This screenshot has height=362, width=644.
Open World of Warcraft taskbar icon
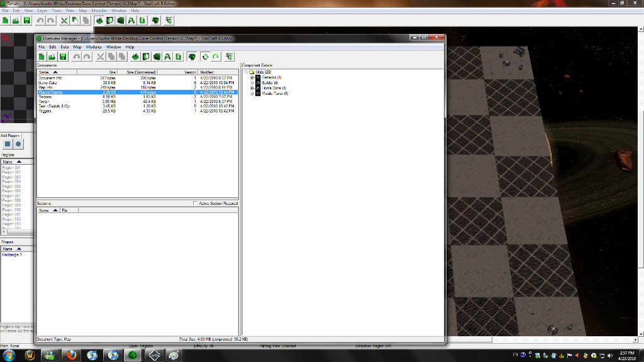[30, 355]
